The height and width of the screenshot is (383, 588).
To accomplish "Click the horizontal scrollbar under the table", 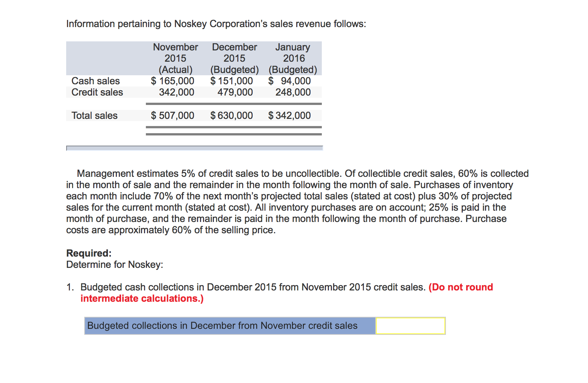I will point(194,148).
